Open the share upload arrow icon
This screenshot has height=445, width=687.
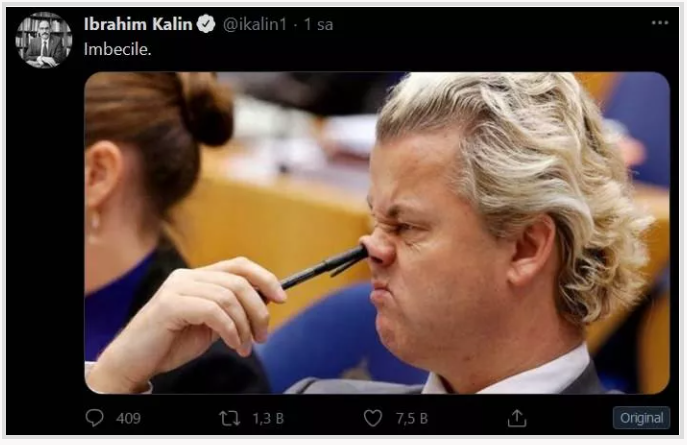point(517,418)
